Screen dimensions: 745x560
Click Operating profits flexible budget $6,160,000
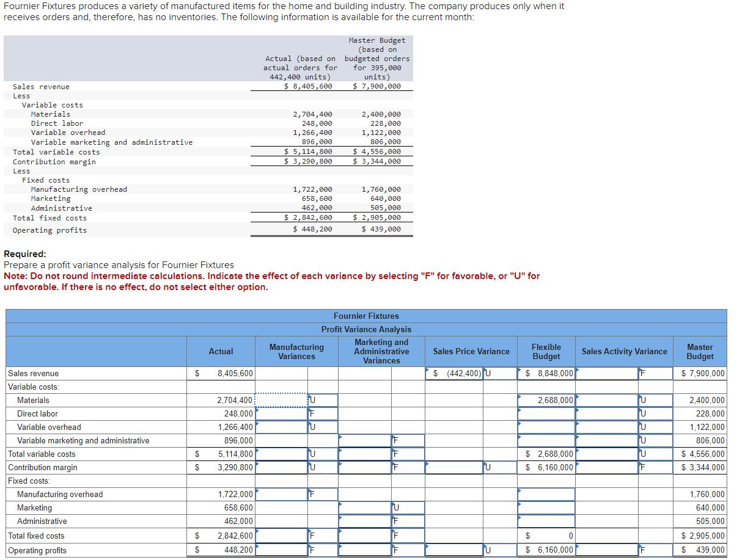click(546, 550)
